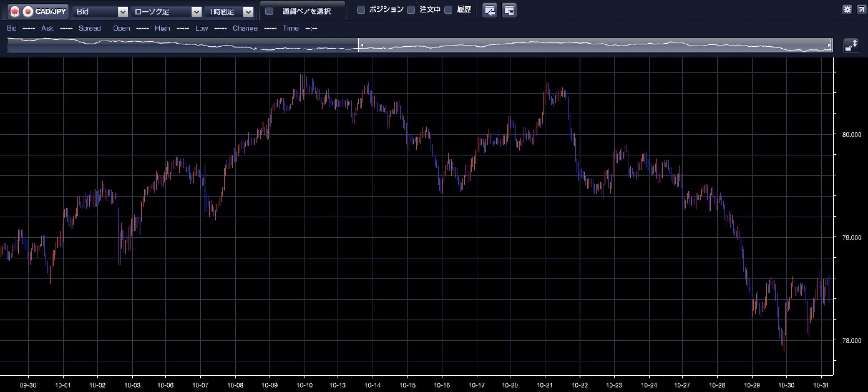Click the High label in info bar
This screenshot has height=392, width=868.
[x=162, y=28]
